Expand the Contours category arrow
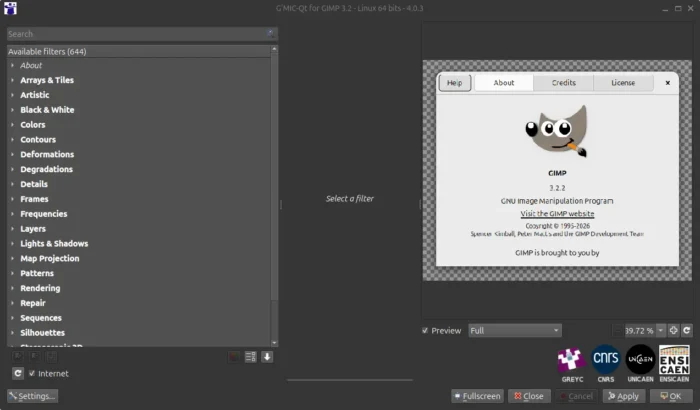700x410 pixels. coord(12,139)
